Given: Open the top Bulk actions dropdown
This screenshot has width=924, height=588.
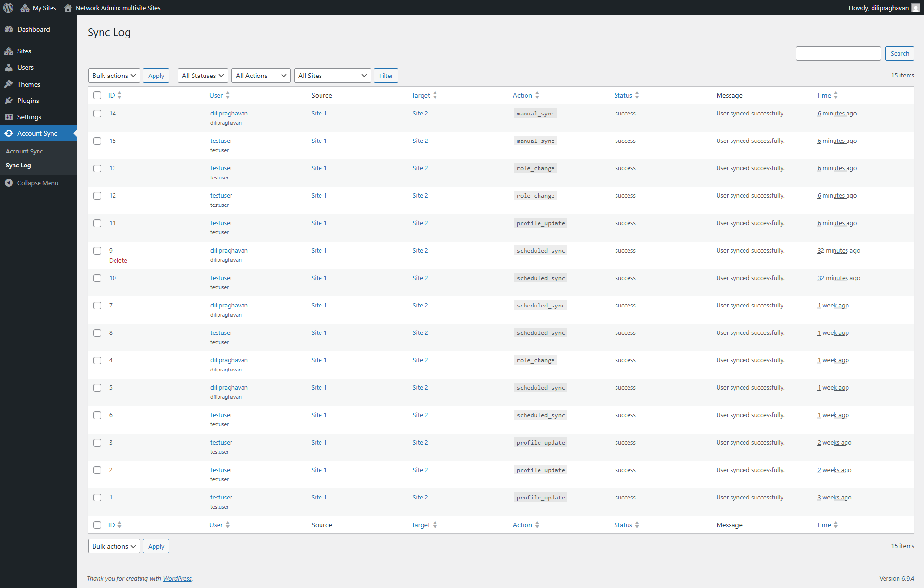Looking at the screenshot, I should (x=114, y=76).
